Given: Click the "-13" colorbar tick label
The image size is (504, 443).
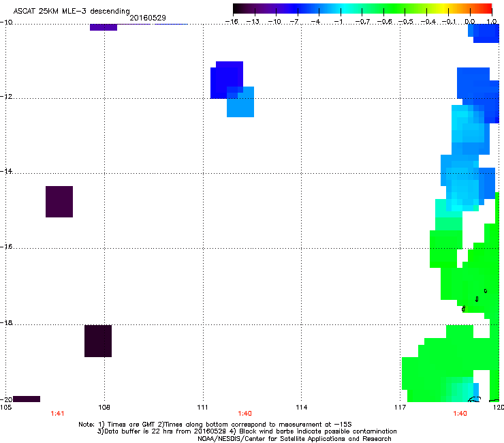Looking at the screenshot, I should [253, 22].
